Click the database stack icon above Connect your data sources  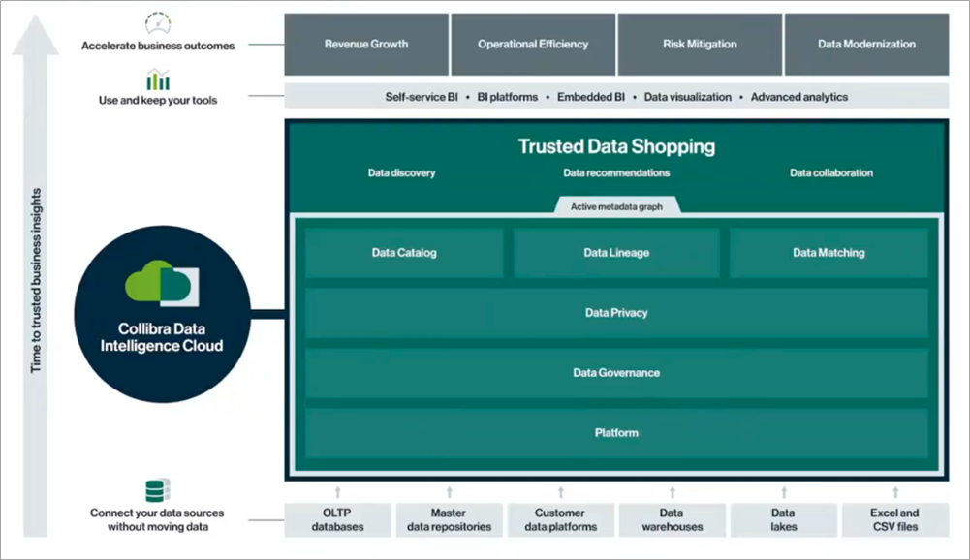pyautogui.click(x=158, y=490)
